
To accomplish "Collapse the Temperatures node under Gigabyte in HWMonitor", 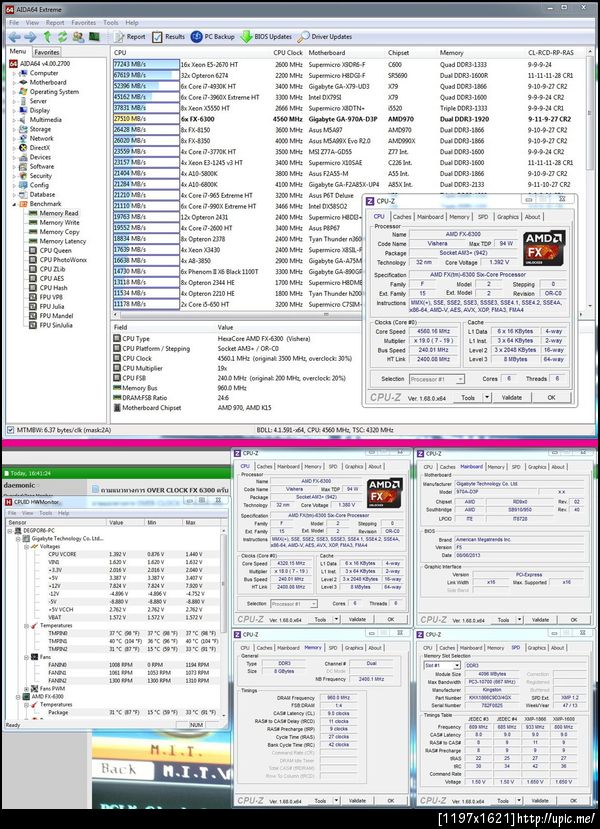I will [x=26, y=625].
